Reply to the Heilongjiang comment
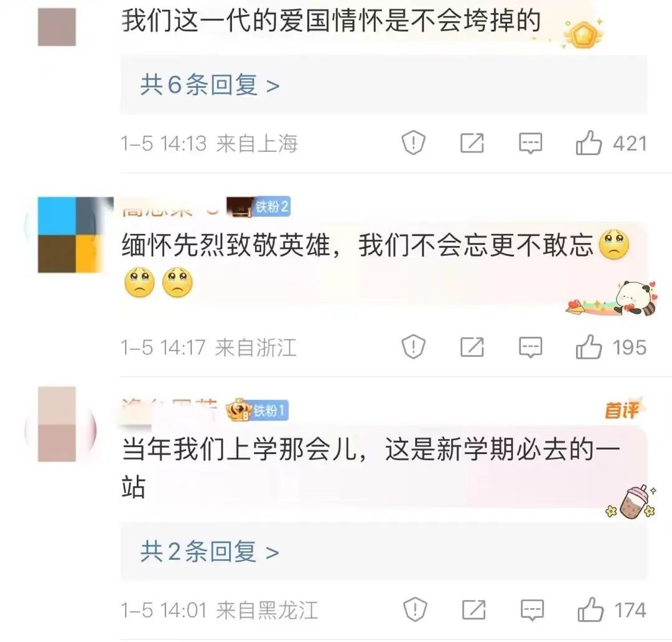 tap(532, 610)
